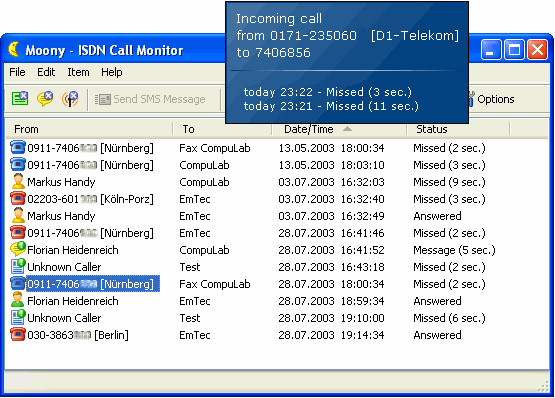Image resolution: width=555 pixels, height=398 pixels.
Task: Click 'Test' recipient in 16:43:18 row
Action: coord(190,267)
